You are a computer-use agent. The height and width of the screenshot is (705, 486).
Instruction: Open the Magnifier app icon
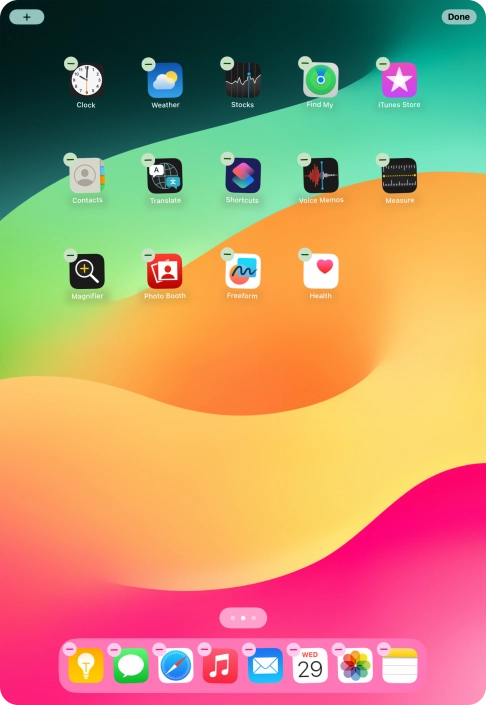[87, 272]
